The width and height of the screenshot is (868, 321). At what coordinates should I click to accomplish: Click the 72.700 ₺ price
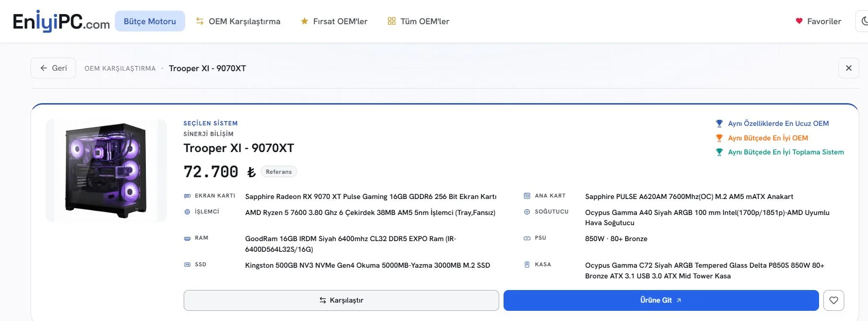(x=220, y=172)
